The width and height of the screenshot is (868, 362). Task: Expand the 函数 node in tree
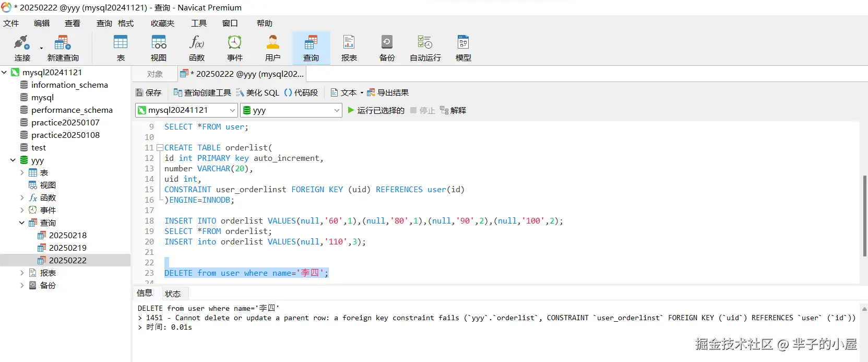click(x=22, y=197)
